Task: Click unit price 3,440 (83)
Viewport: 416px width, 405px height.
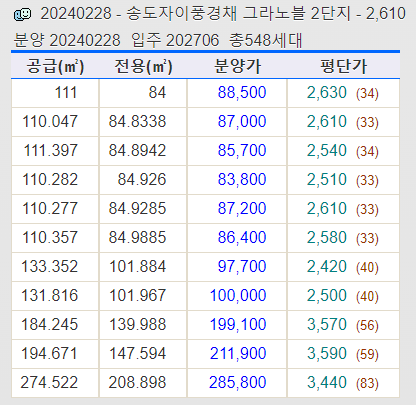Action: [343, 383]
